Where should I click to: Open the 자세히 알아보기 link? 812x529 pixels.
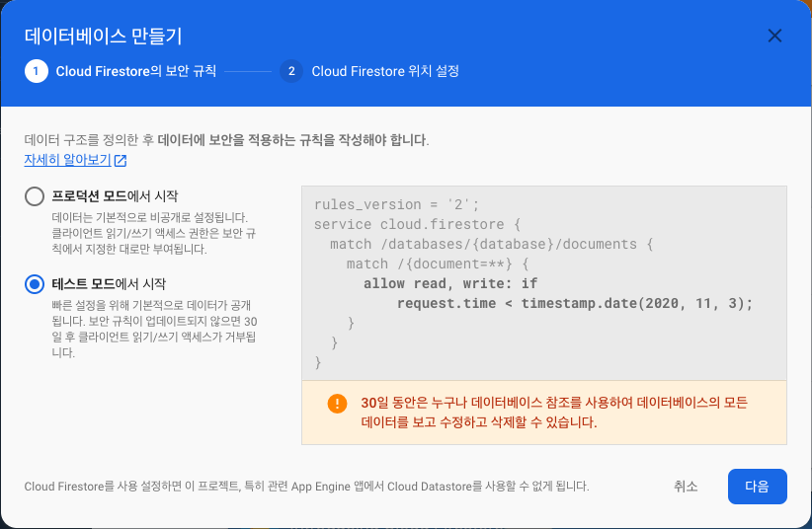[68, 160]
